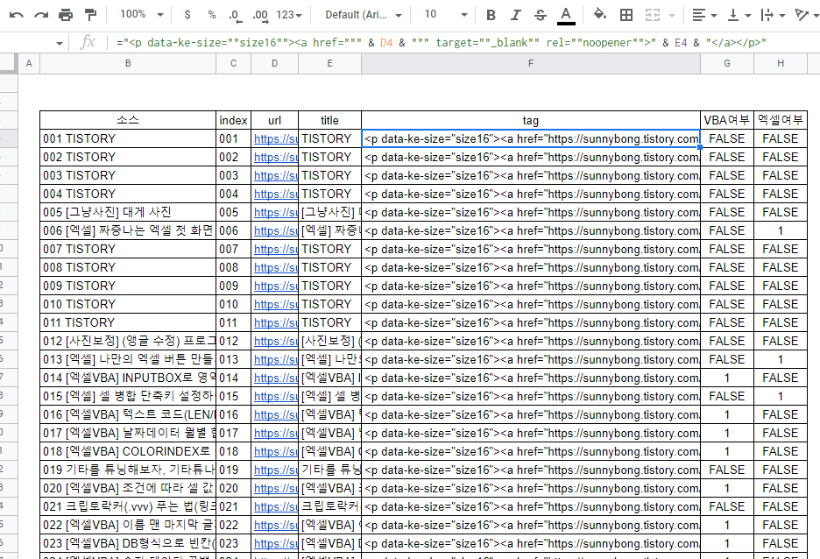Select column B header
Screen dimensions: 820x559
pos(128,63)
